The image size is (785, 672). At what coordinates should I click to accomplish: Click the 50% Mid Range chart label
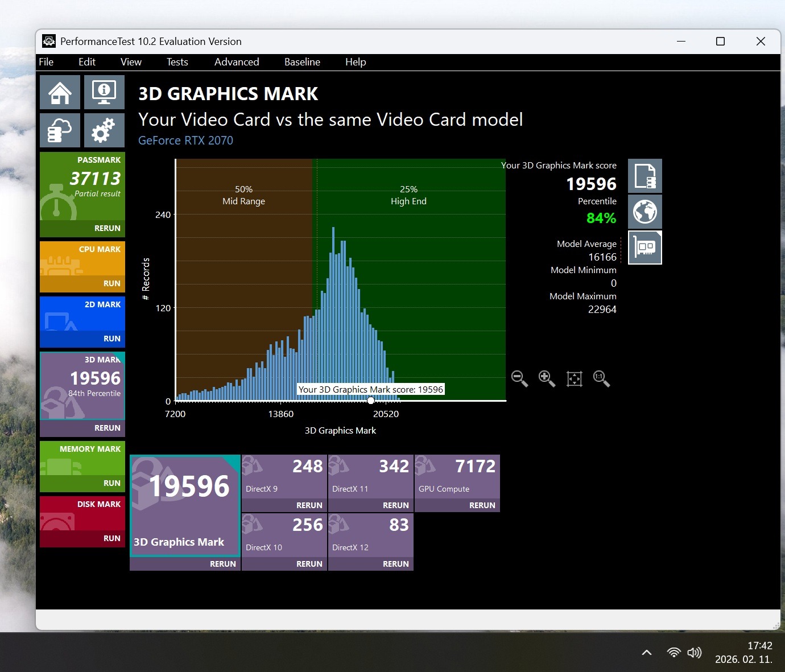point(243,195)
